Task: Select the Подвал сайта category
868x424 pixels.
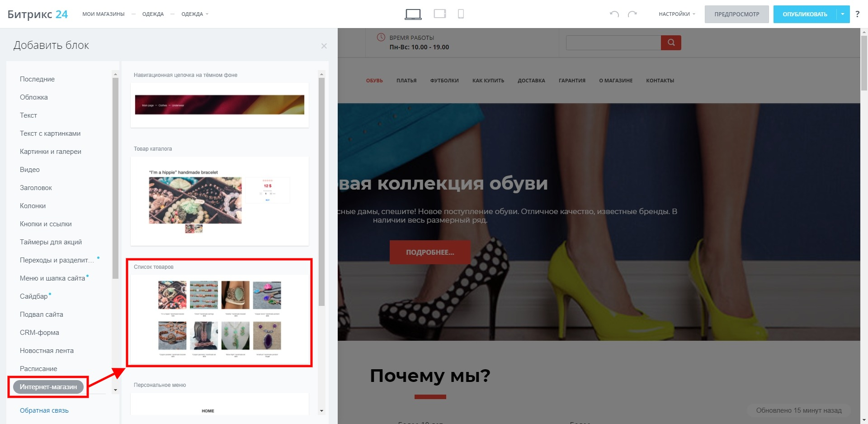Action: pyautogui.click(x=42, y=314)
